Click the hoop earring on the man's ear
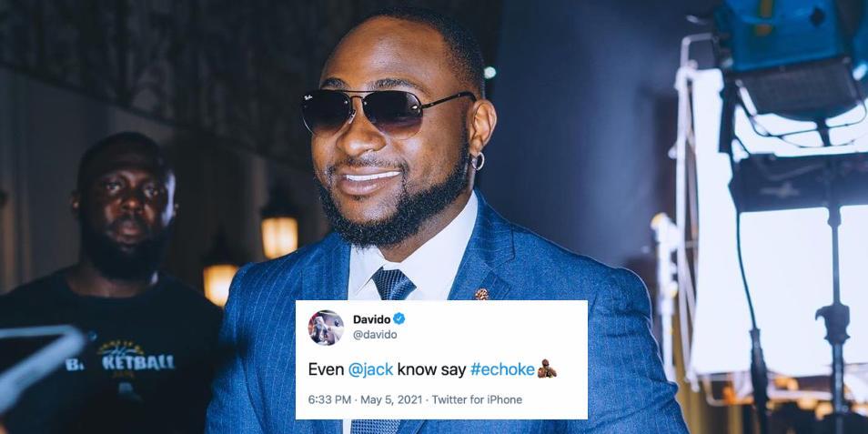 (477, 162)
